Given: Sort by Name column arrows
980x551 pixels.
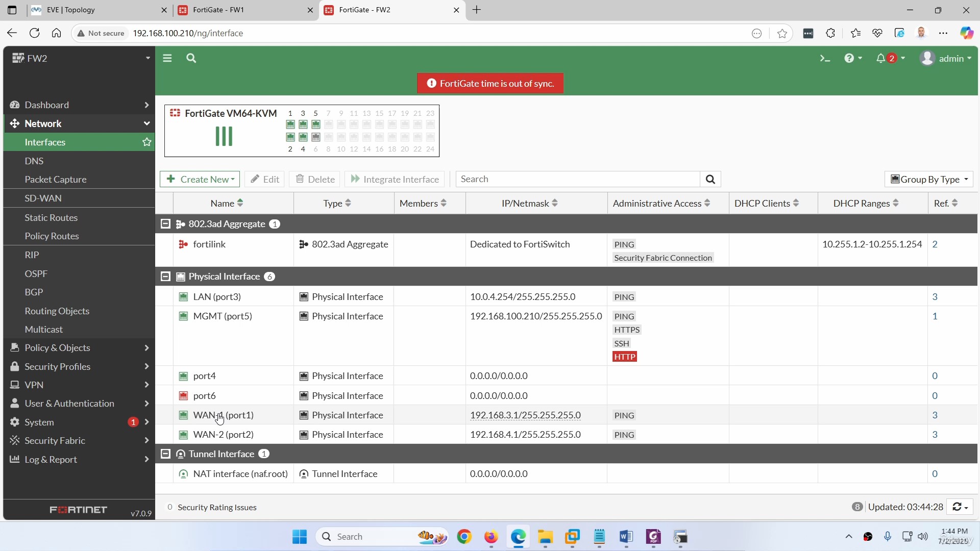Looking at the screenshot, I should click(240, 203).
